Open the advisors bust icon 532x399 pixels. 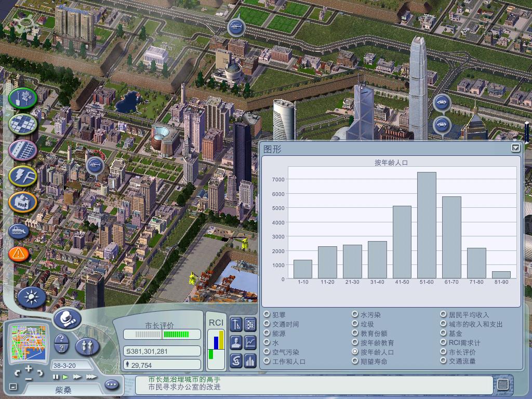(x=236, y=342)
